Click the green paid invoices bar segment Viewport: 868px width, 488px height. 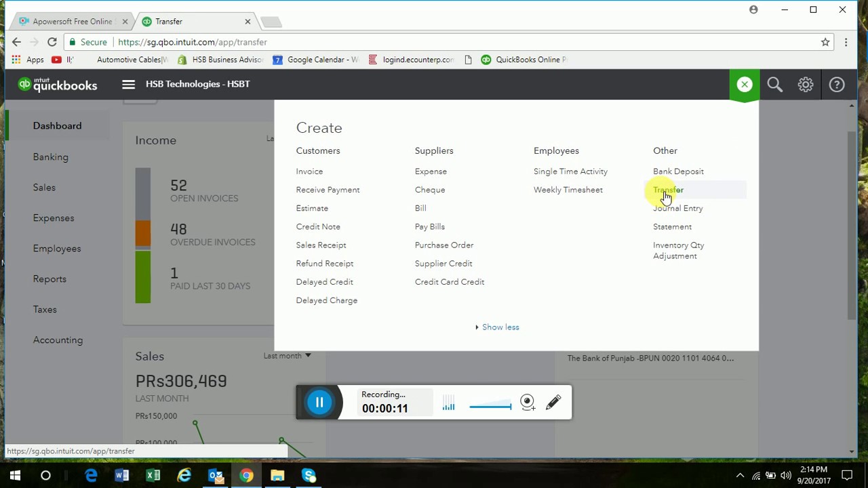click(x=143, y=276)
